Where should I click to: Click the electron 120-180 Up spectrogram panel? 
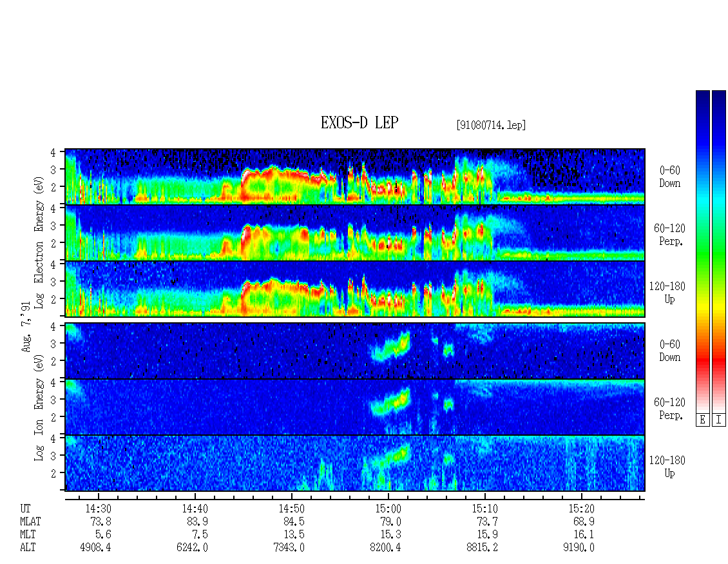[x=355, y=289]
